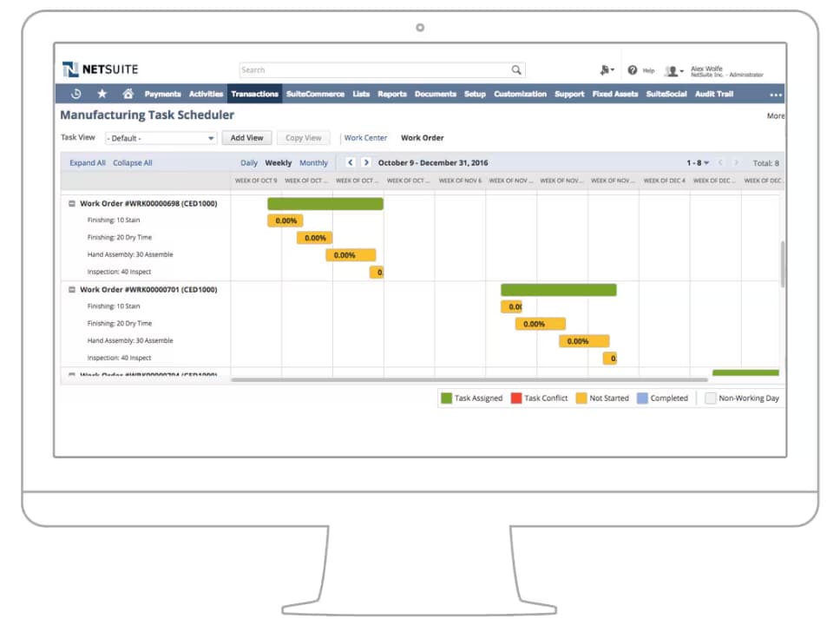The width and height of the screenshot is (840, 632).
Task: Select Stain task bar under WRK00000698
Action: tap(285, 221)
